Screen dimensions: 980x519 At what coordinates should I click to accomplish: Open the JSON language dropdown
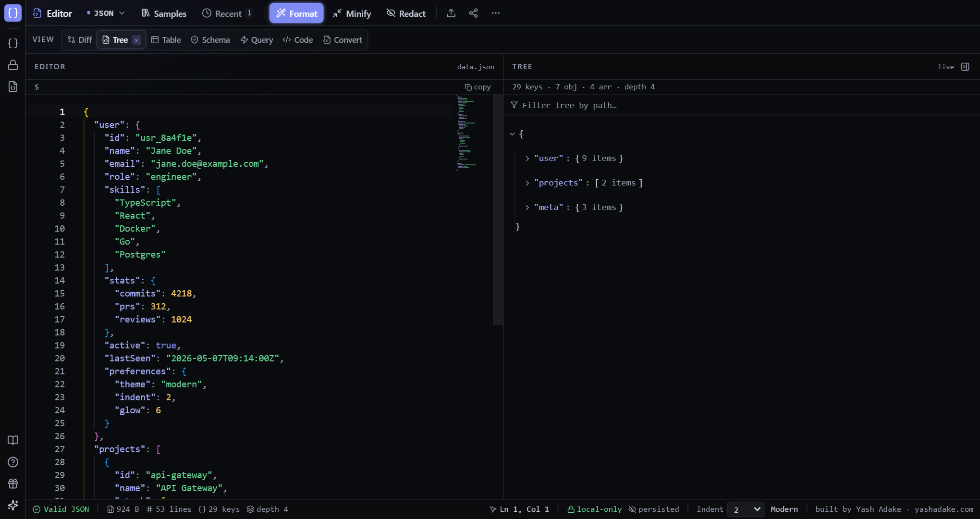point(106,13)
